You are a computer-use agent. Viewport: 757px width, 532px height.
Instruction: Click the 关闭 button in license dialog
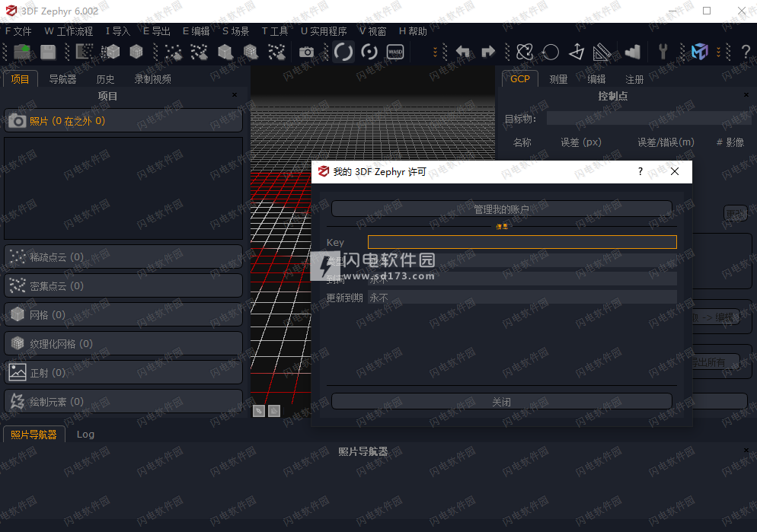coord(502,401)
